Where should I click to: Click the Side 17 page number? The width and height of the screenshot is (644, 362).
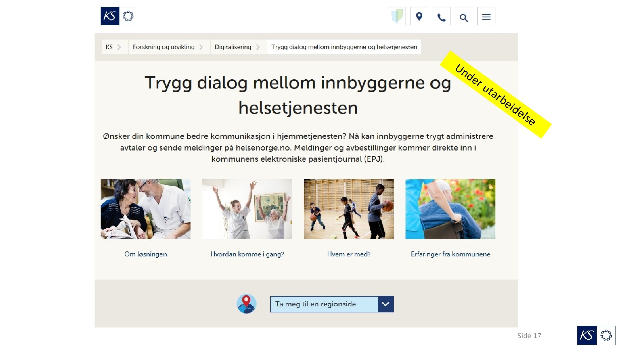click(529, 336)
